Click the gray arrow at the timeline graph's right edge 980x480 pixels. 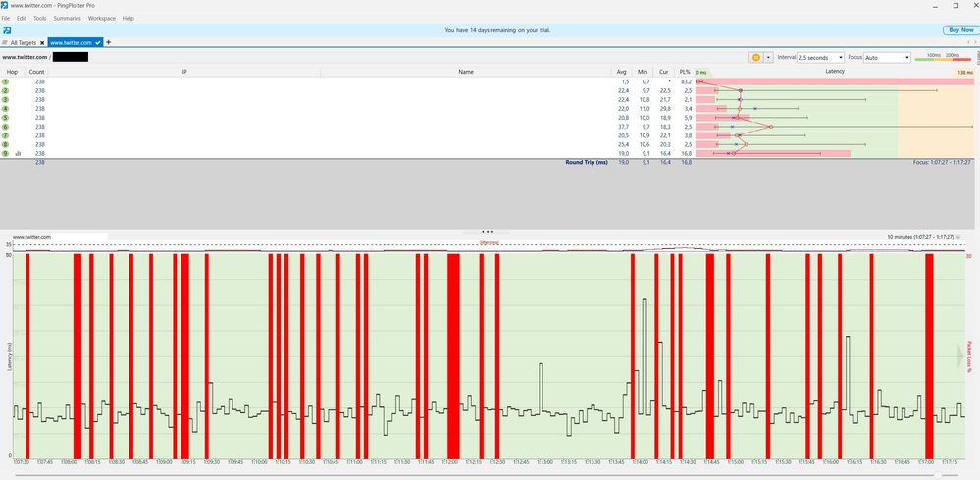click(961, 355)
